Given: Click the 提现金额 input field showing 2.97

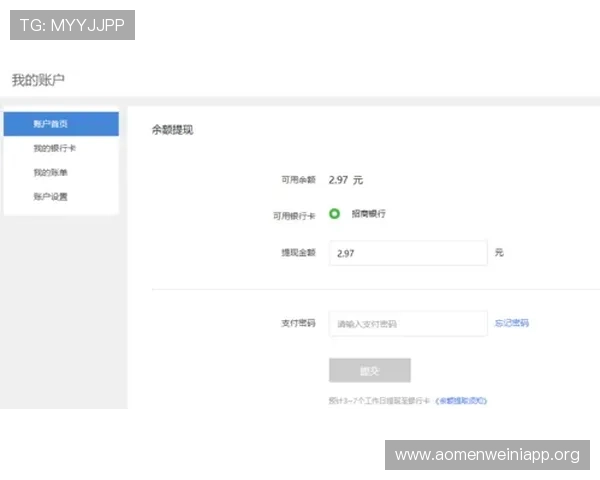Looking at the screenshot, I should tap(408, 253).
